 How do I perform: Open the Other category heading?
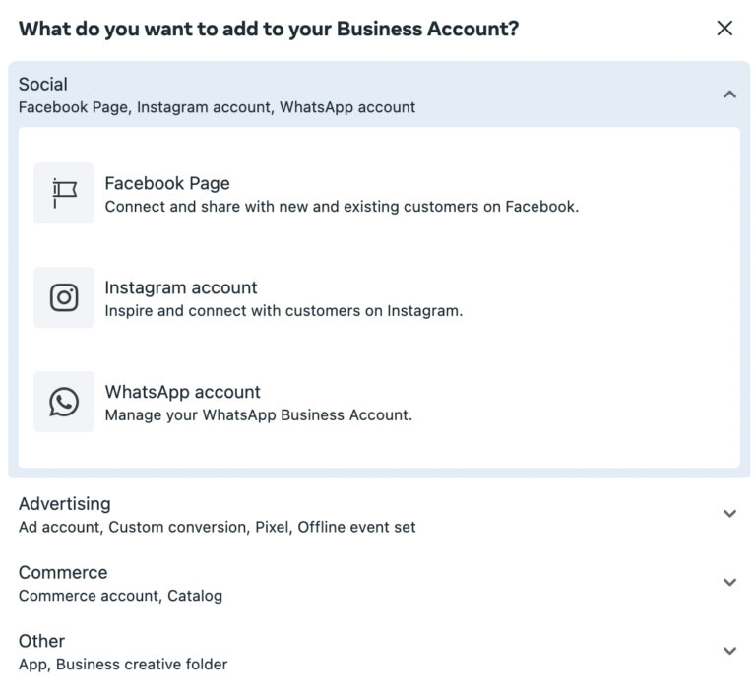coord(42,641)
